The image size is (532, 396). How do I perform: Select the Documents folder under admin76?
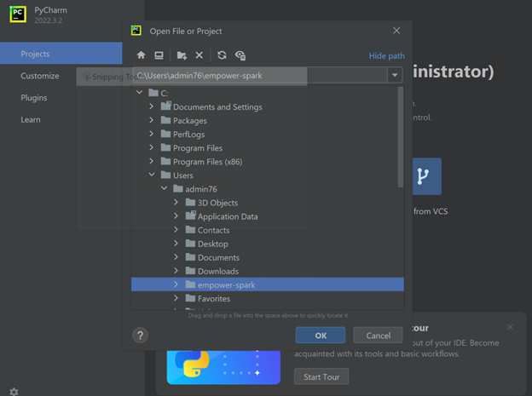click(x=268, y=257)
